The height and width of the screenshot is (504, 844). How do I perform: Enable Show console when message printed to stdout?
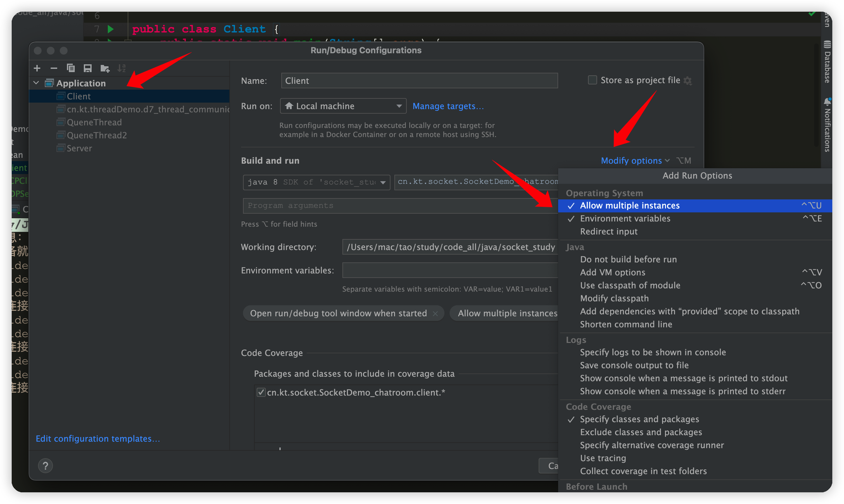(x=695, y=378)
